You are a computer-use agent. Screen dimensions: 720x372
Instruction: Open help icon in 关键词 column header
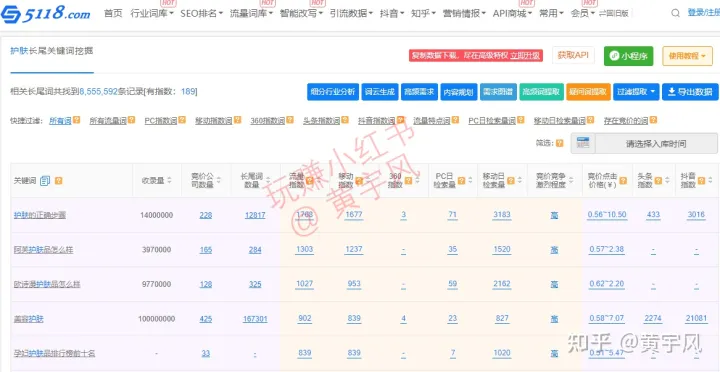point(58,180)
